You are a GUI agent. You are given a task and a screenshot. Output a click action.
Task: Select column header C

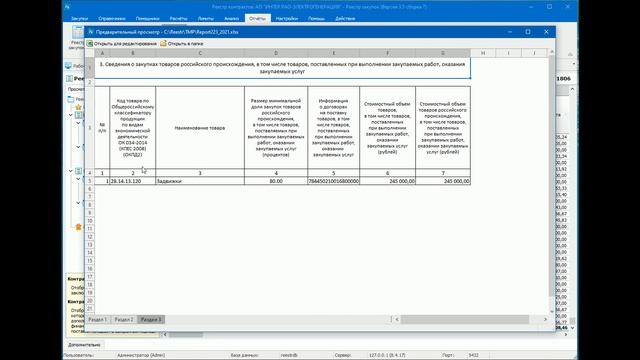200,53
